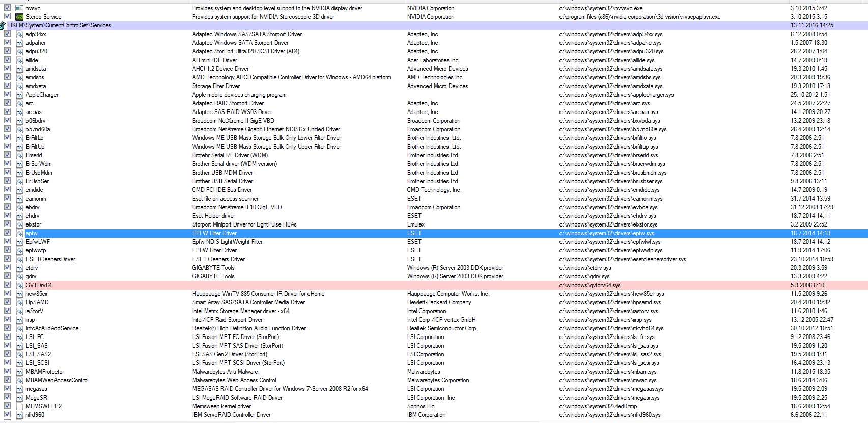Click the blank file icon beside MEMSWEEP2
Screen dimensions: 868x423
click(19, 406)
